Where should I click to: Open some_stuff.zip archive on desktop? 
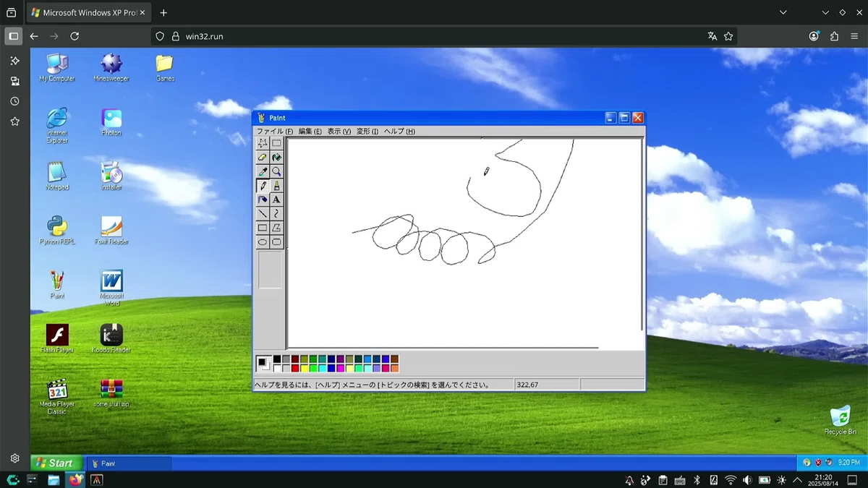(x=111, y=393)
